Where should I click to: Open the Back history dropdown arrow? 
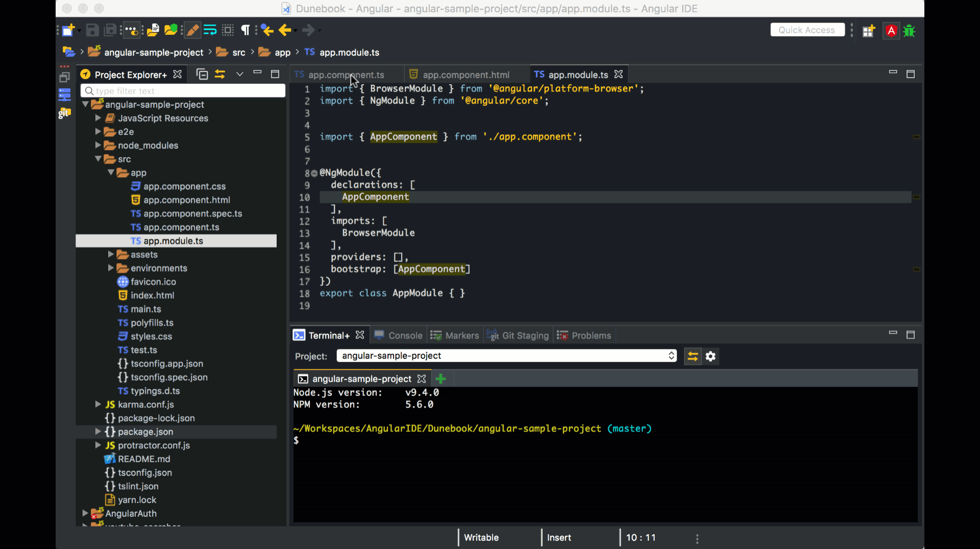(x=296, y=31)
